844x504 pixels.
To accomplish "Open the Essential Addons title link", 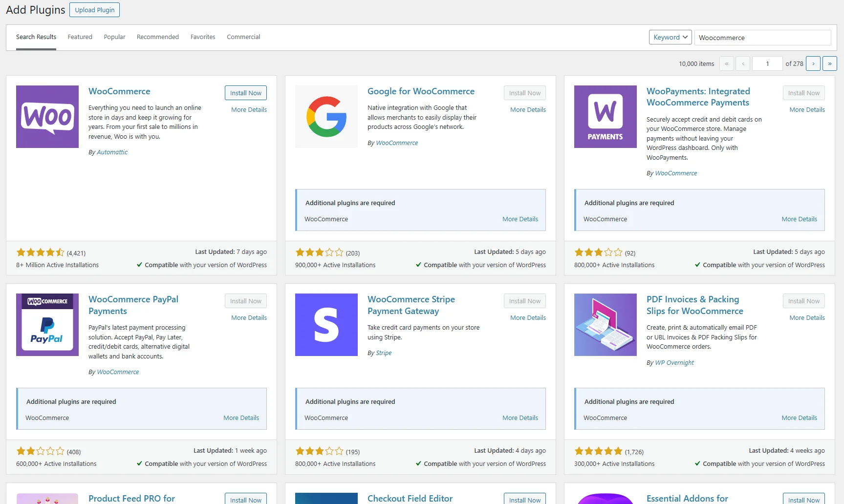I will click(x=687, y=499).
